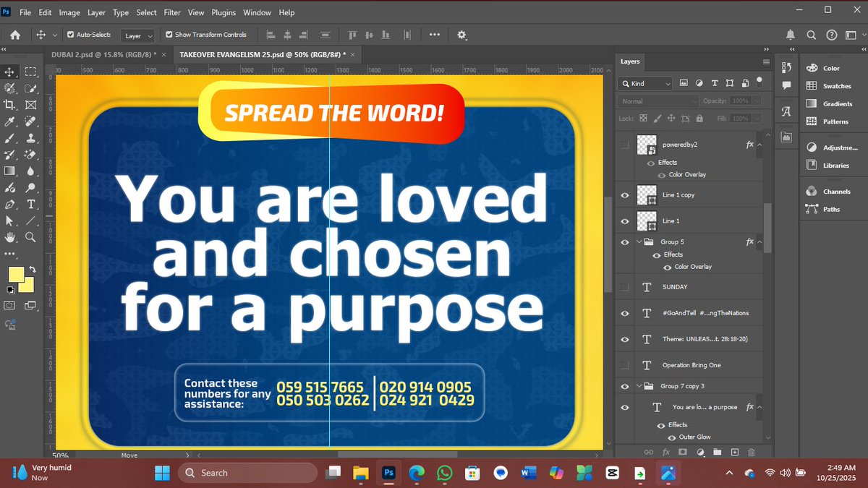Screen dimensions: 868x488
Task: Switch to the DUBAI 2.psd tab
Action: [x=94, y=54]
